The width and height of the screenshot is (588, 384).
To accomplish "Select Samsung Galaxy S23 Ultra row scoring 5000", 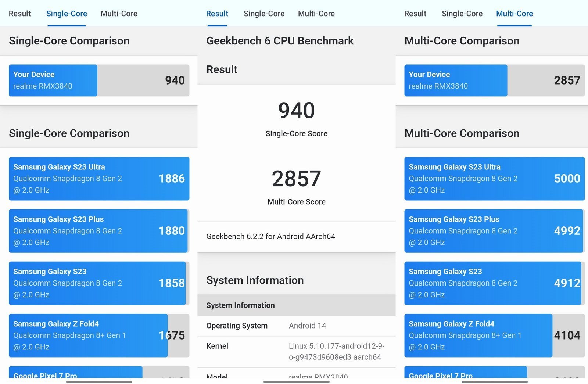I will [x=494, y=179].
